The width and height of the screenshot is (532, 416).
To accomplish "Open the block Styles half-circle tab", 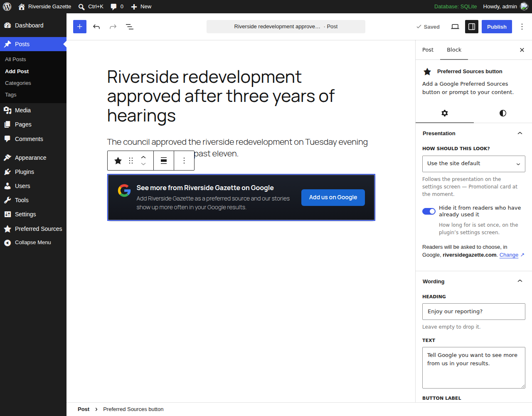I will click(503, 113).
